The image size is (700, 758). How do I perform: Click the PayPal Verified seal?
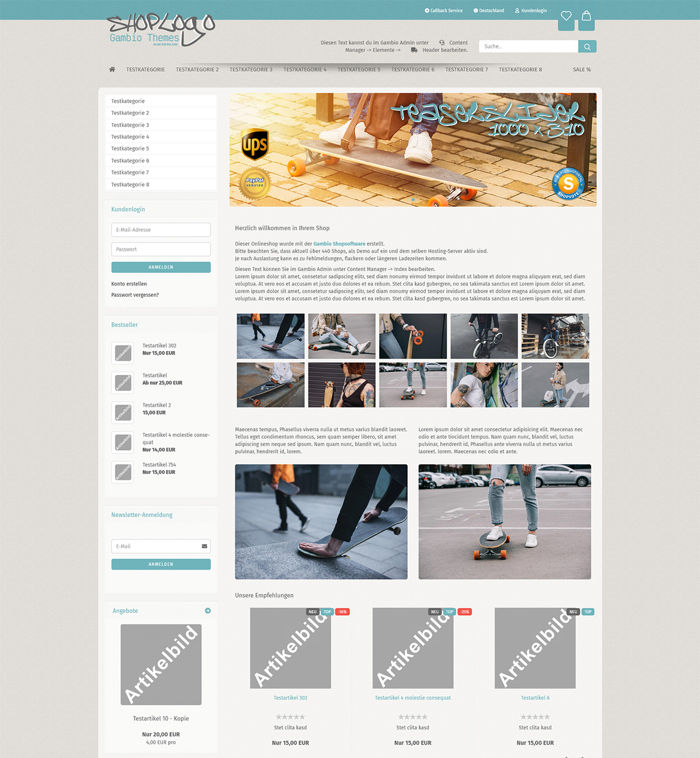pyautogui.click(x=254, y=183)
